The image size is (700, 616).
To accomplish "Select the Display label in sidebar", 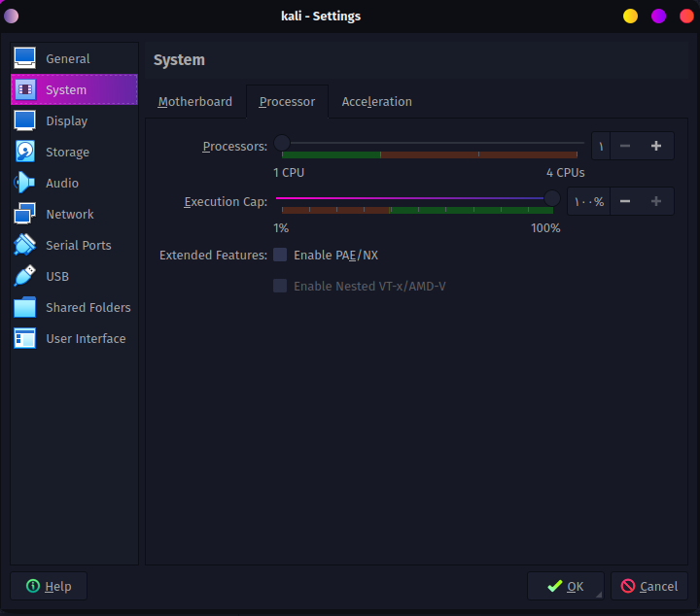I will point(67,121).
